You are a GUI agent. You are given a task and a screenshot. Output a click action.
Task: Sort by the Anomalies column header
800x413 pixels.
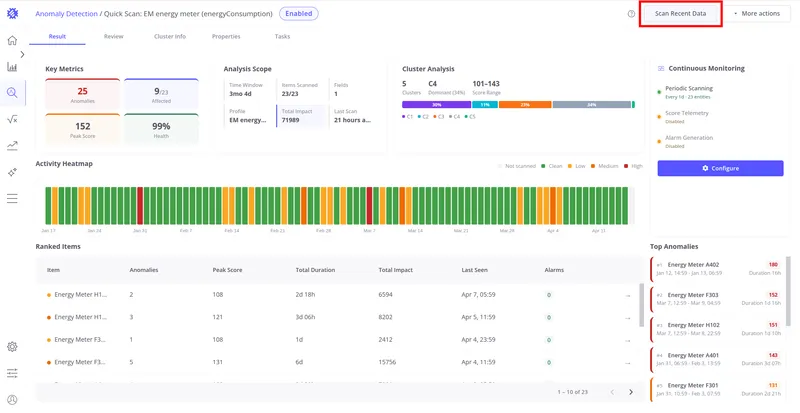click(x=144, y=270)
